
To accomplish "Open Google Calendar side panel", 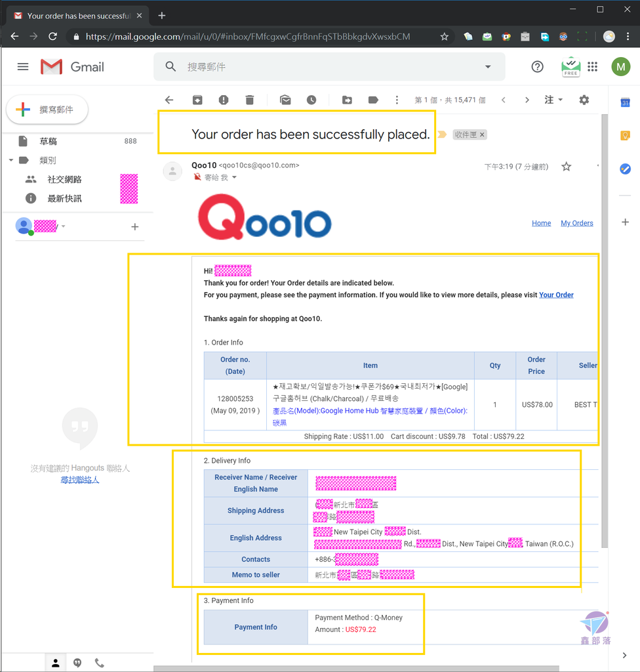I will (x=626, y=103).
